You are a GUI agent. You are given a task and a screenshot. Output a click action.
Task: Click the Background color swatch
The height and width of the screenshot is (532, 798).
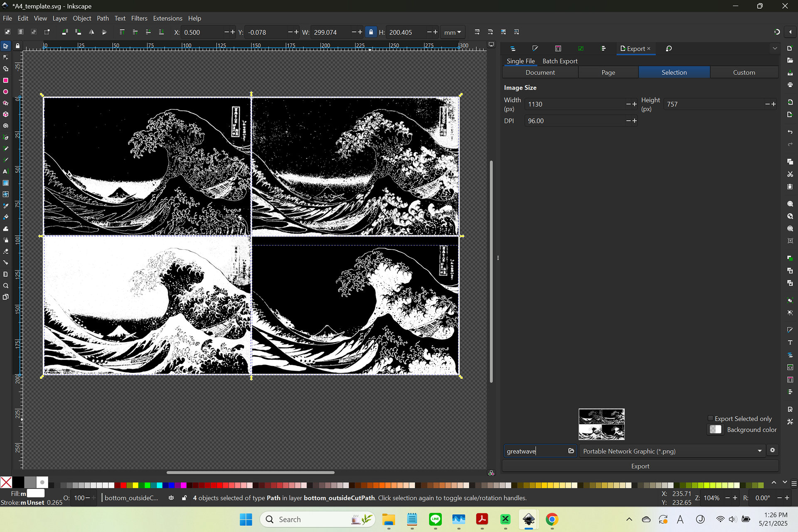[x=715, y=430]
